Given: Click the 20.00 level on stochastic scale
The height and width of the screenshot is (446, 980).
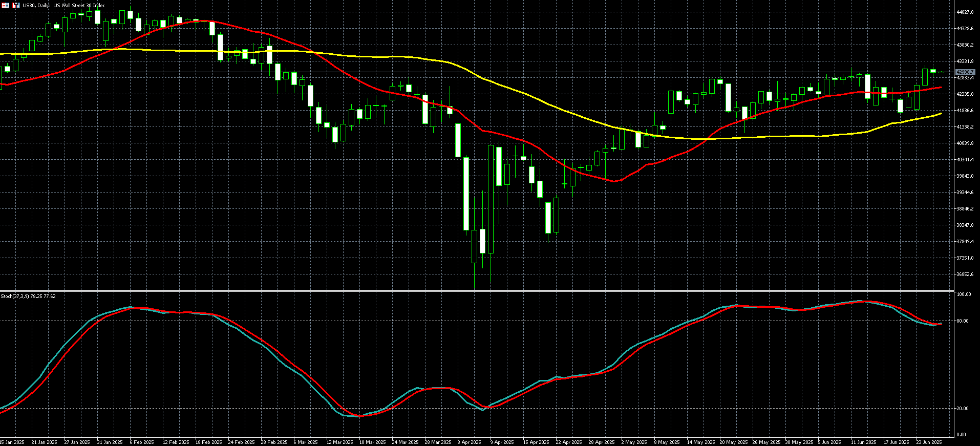Looking at the screenshot, I should click(x=963, y=409).
